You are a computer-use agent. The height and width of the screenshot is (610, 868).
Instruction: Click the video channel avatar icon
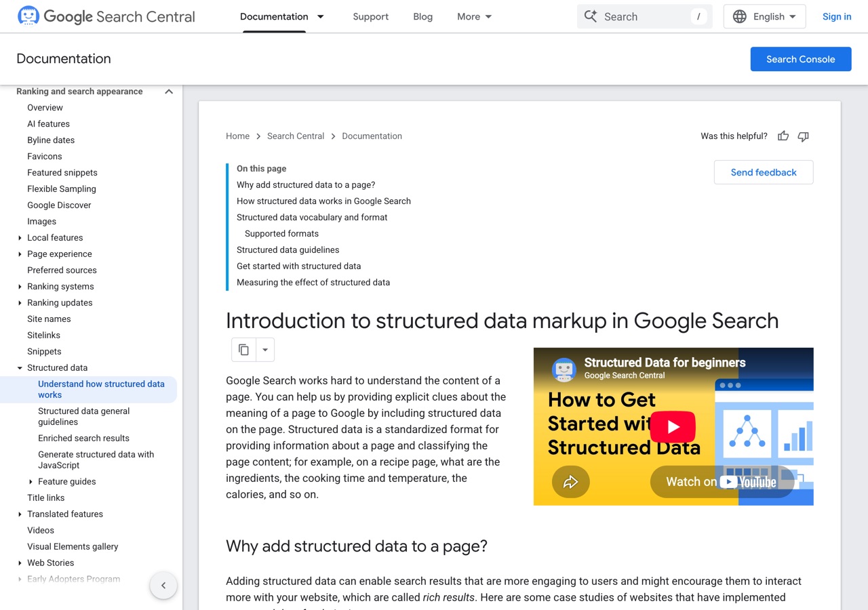(x=564, y=370)
